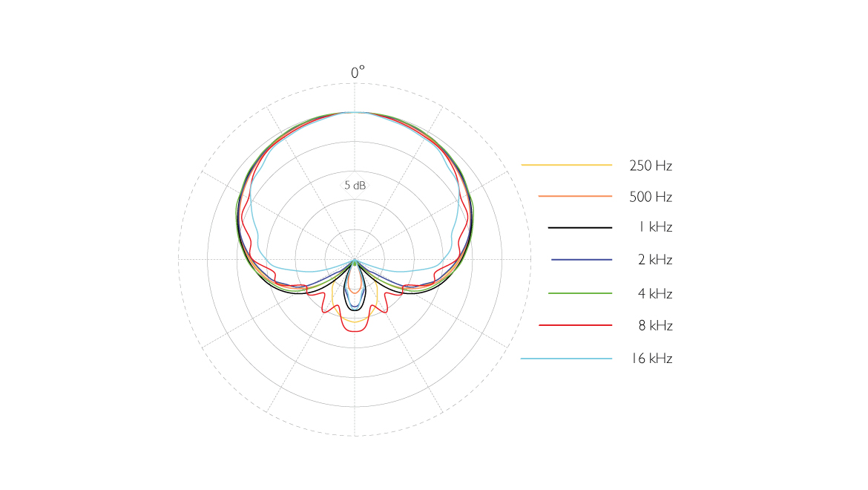Select the orange 500 Hz legend line

tap(575, 196)
